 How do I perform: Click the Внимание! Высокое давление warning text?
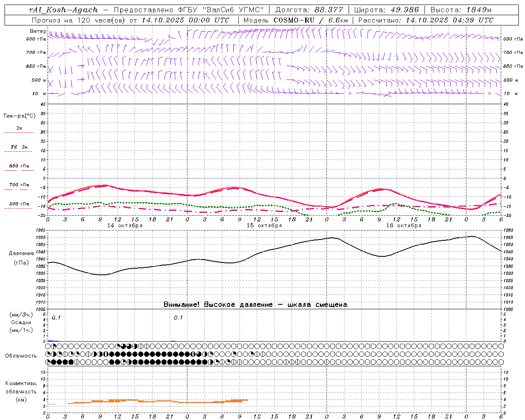coord(255,304)
